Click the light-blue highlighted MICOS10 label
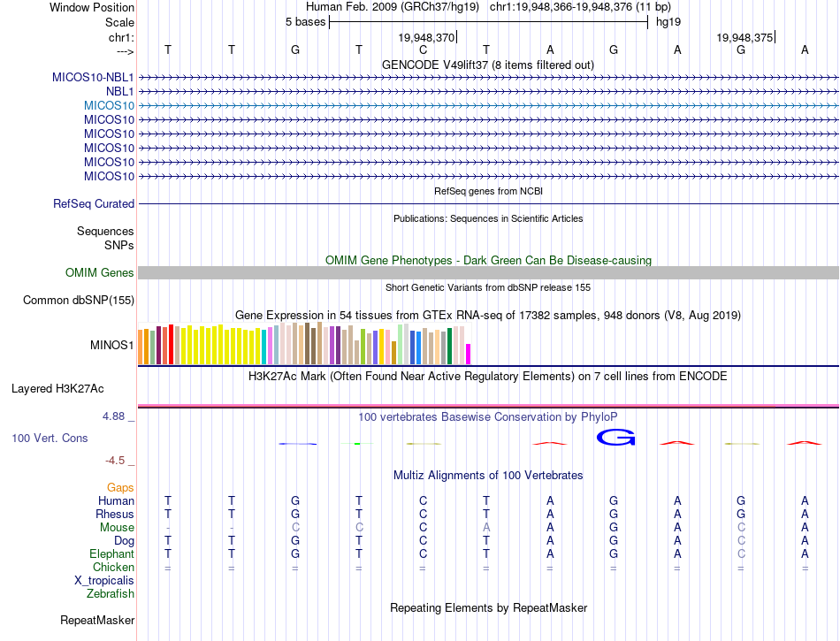 [109, 105]
